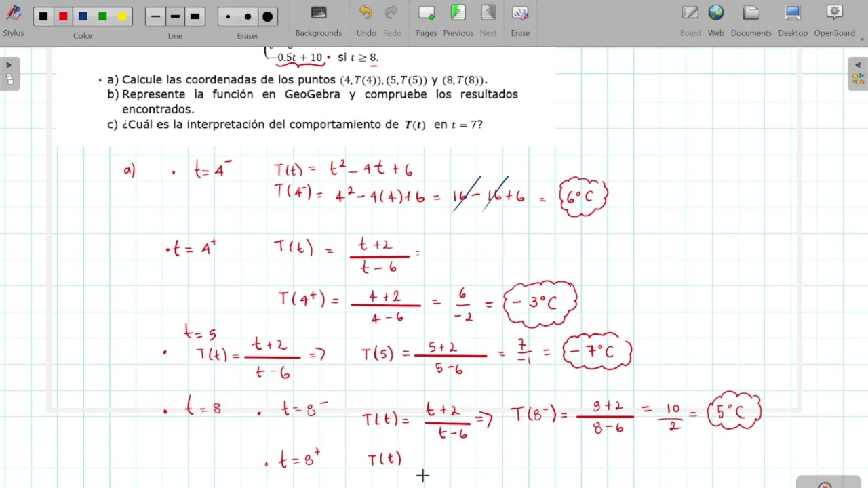Redo the undone stroke
The width and height of the screenshot is (868, 488).
(x=392, y=20)
